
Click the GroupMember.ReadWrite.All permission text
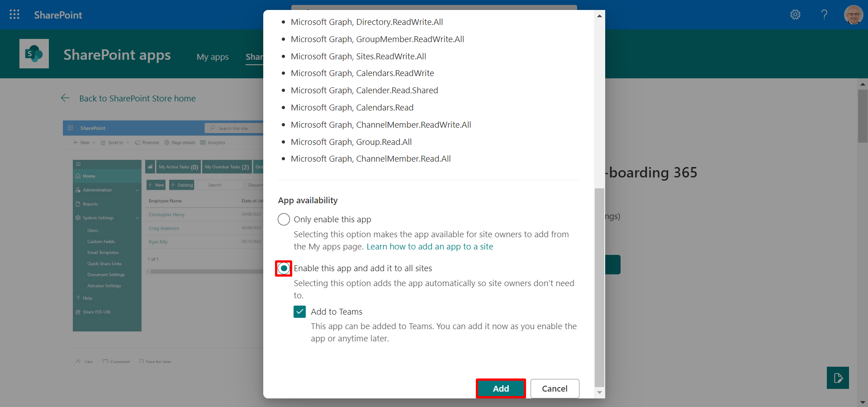point(377,39)
